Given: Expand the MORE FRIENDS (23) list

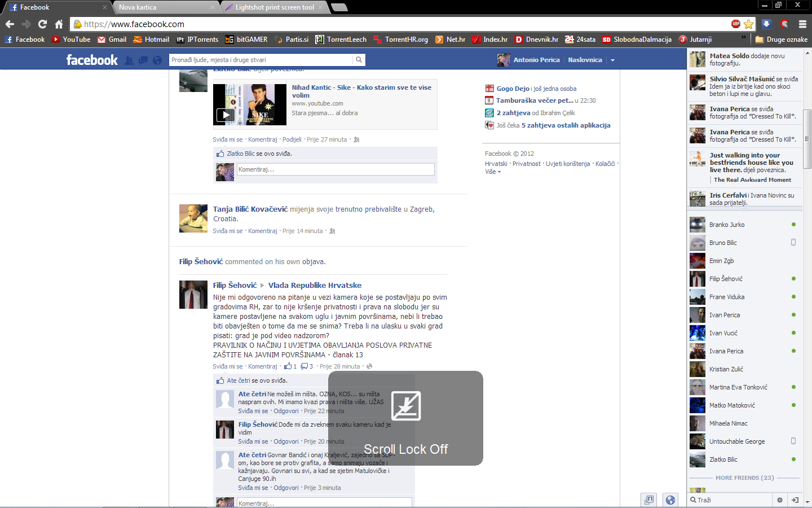Looking at the screenshot, I should click(744, 478).
